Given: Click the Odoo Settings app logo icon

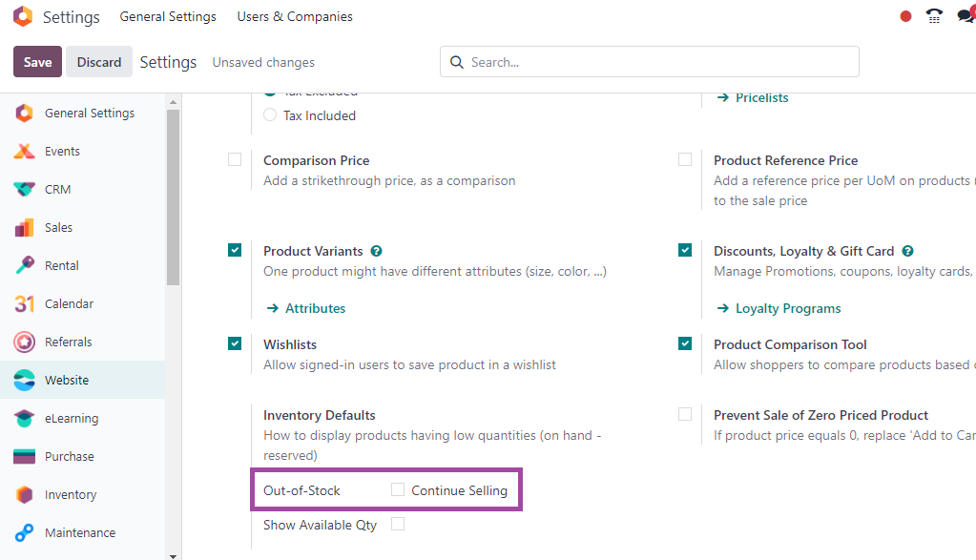Looking at the screenshot, I should [23, 17].
